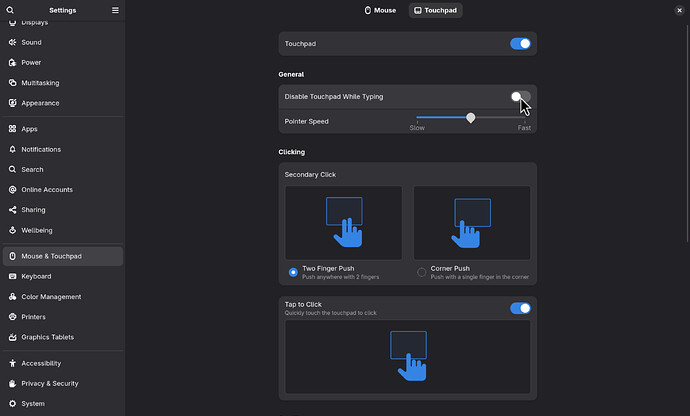The width and height of the screenshot is (690, 416).
Task: Click the Power sidebar label
Action: (x=31, y=63)
